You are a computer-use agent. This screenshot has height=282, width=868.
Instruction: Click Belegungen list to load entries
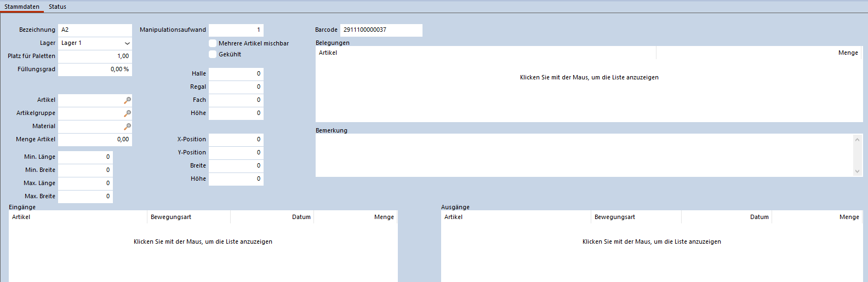(589, 78)
